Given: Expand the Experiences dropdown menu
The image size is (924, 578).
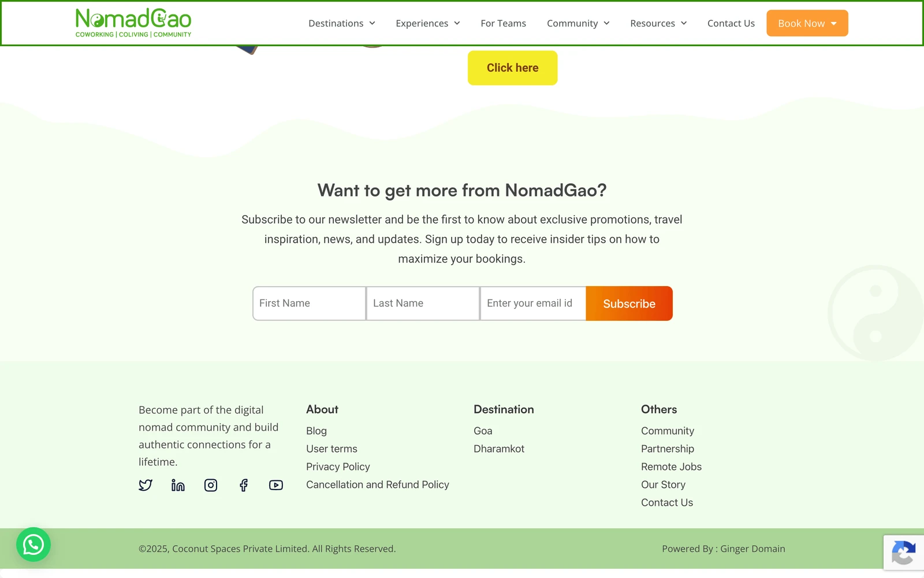Looking at the screenshot, I should (x=428, y=23).
